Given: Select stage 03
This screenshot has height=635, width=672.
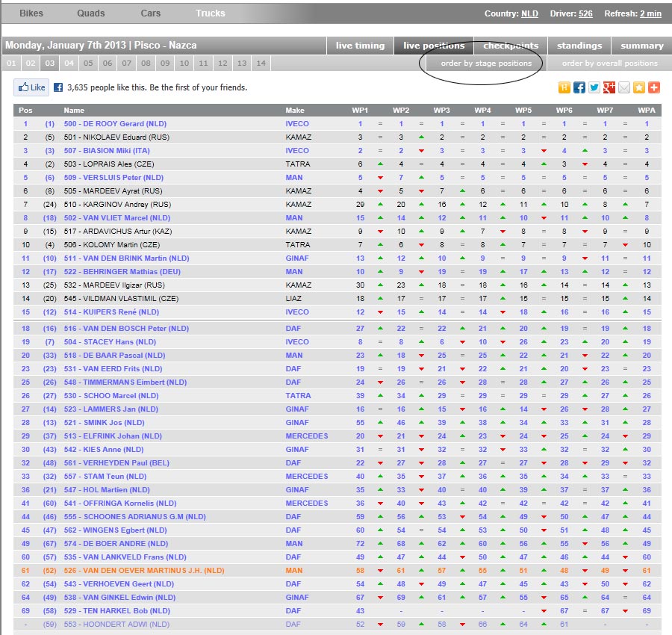Looking at the screenshot, I should (x=50, y=63).
